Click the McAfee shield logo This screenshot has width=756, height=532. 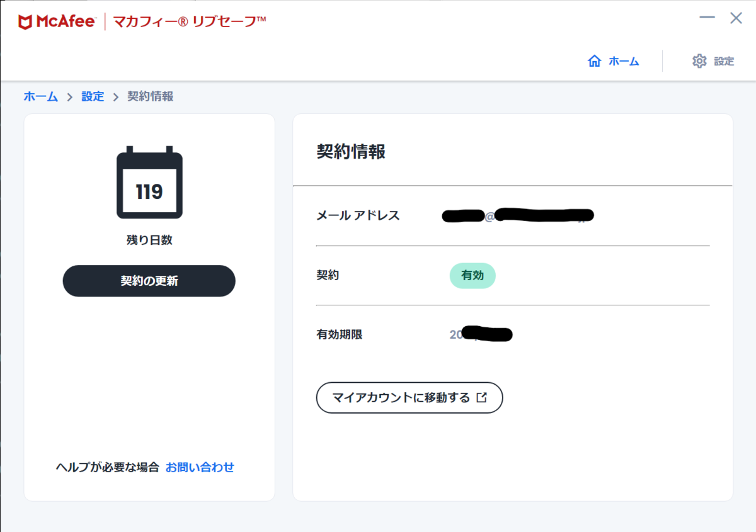pos(26,22)
